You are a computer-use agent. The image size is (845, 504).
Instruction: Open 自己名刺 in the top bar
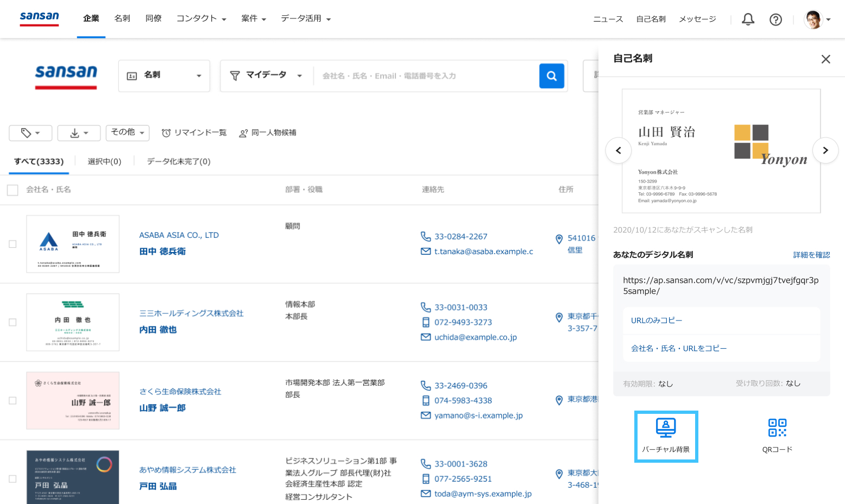point(651,20)
